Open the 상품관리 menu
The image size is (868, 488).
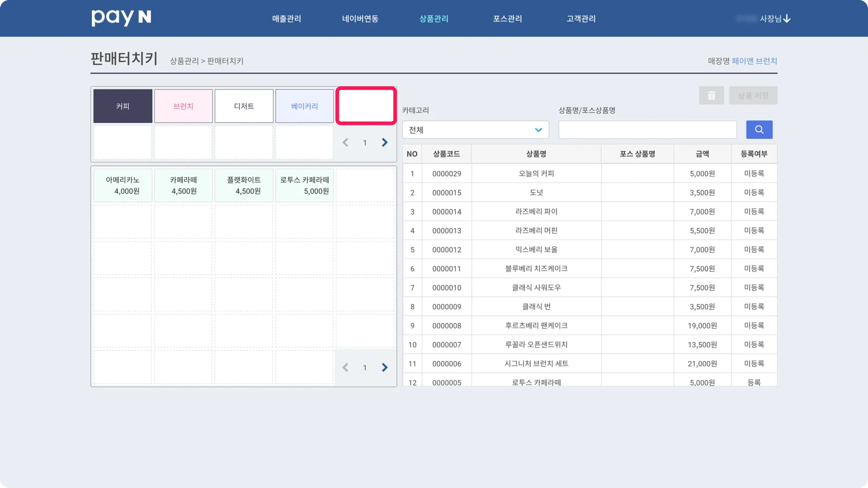434,19
